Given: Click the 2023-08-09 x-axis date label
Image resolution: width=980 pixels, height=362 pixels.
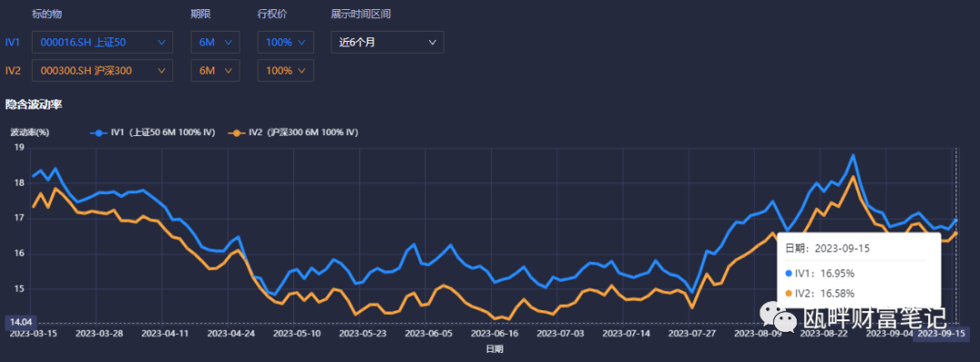Looking at the screenshot, I should point(759,333).
